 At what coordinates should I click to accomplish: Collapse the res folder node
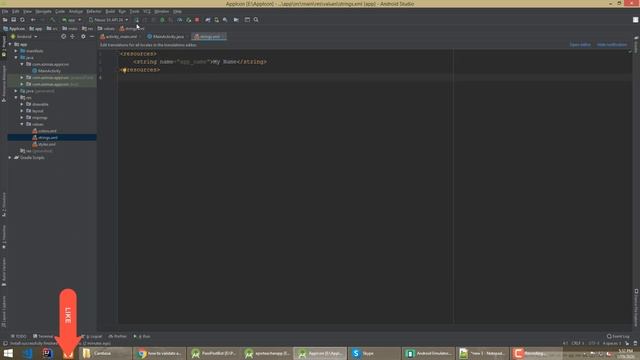pyautogui.click(x=16, y=98)
